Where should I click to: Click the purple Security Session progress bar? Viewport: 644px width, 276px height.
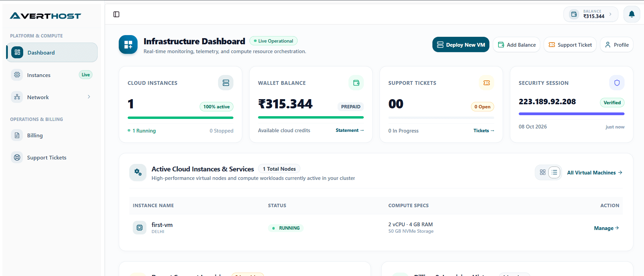pyautogui.click(x=572, y=114)
